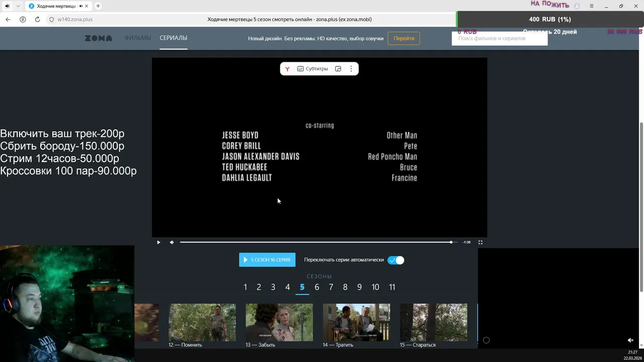
Task: Play the video
Action: coord(158,242)
